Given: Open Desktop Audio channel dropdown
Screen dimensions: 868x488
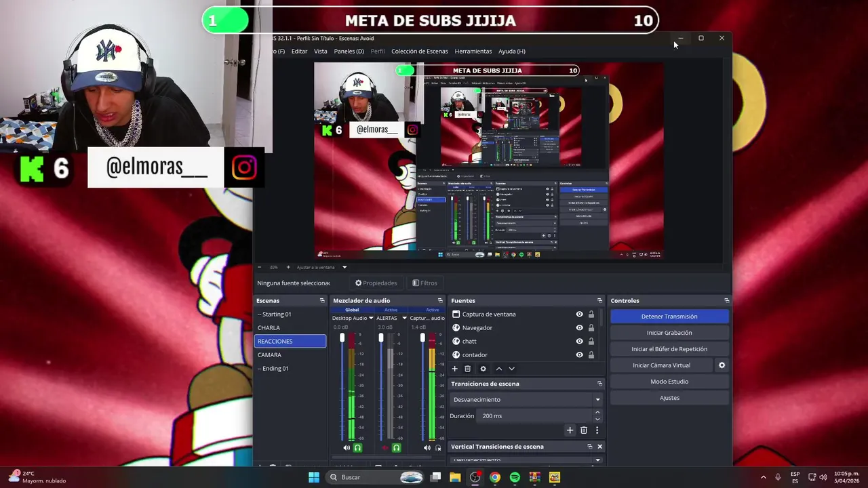Looking at the screenshot, I should point(371,318).
